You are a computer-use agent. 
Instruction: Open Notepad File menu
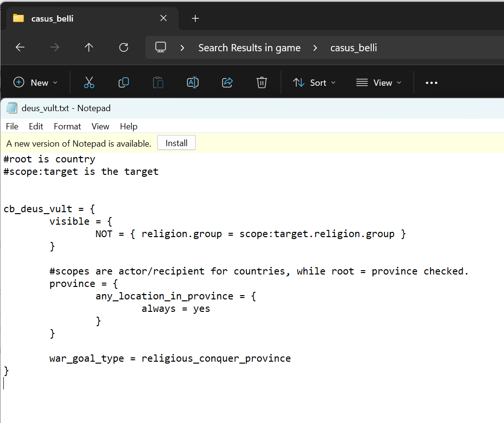[x=12, y=126]
